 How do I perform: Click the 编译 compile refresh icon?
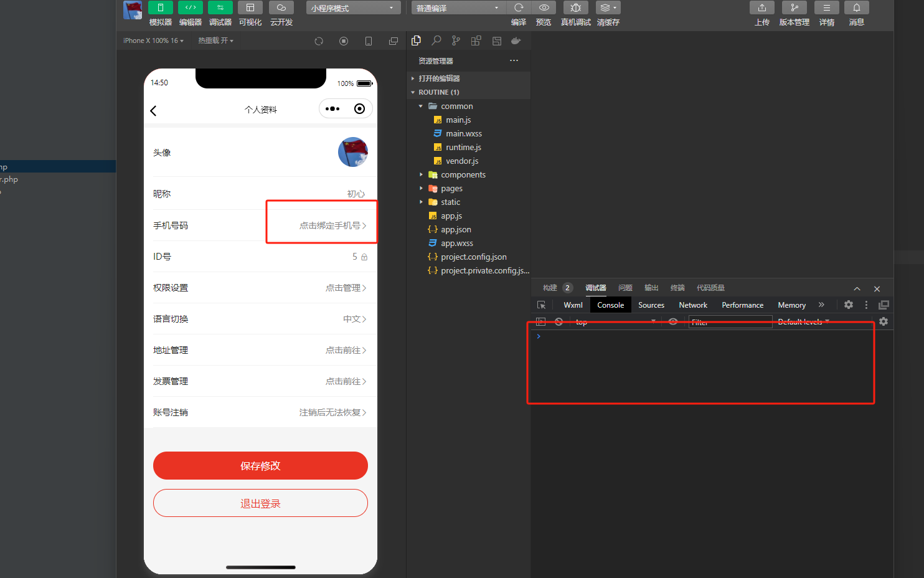point(519,7)
